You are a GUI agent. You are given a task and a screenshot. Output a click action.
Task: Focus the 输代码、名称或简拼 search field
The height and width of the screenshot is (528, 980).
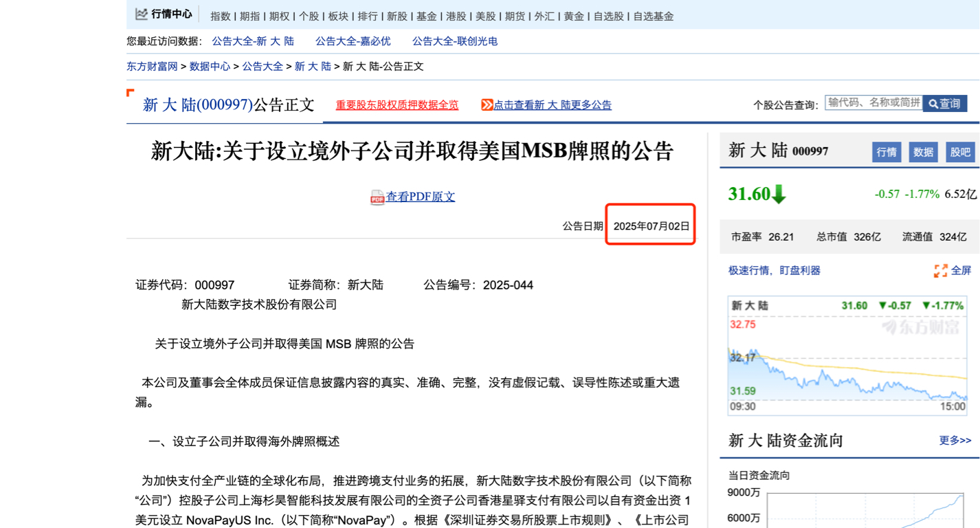(x=873, y=102)
